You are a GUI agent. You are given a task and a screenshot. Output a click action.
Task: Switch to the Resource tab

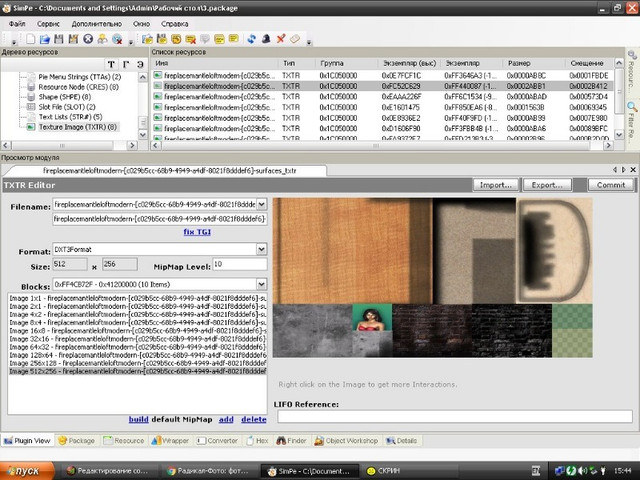point(124,441)
